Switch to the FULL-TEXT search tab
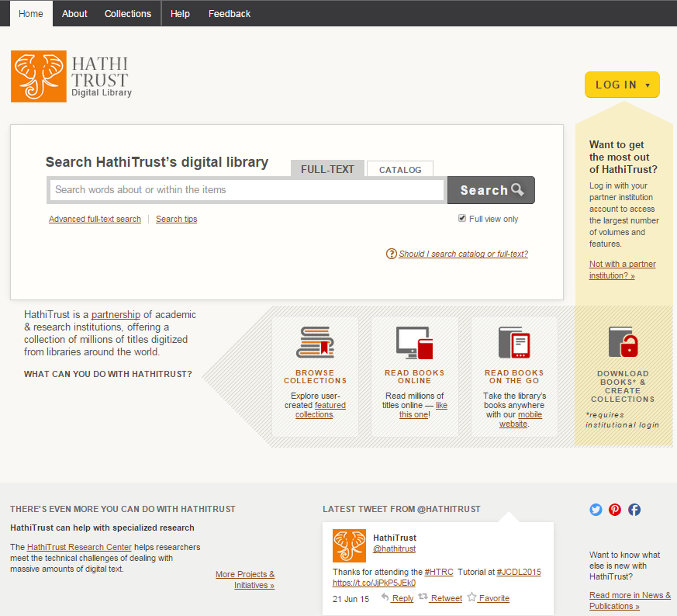Screen dimensions: 677x616 (x=327, y=169)
